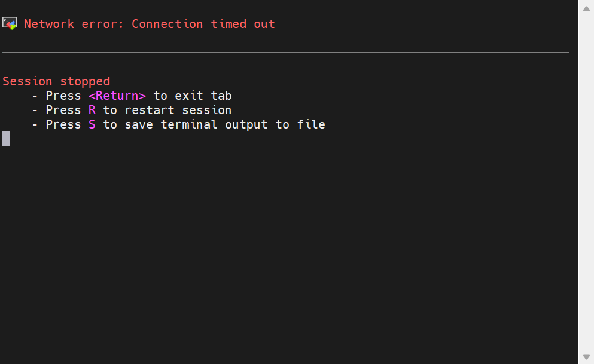Click the word "Press" before R
594x364 pixels.
click(63, 110)
